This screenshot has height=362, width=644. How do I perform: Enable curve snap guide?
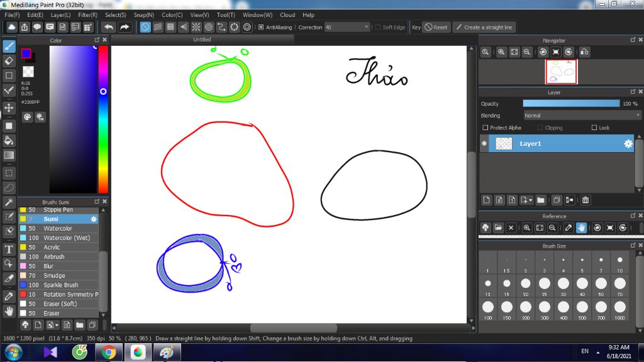tap(222, 28)
